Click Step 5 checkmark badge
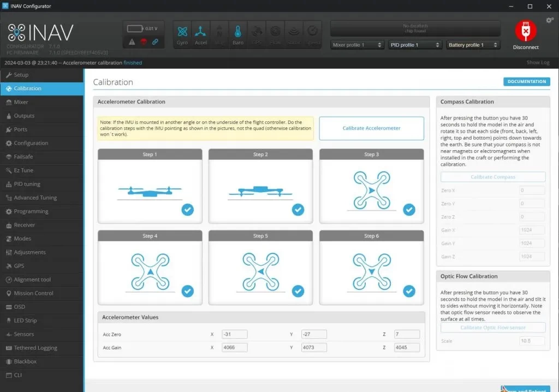Screen dimensions: 559x392 tap(298, 291)
